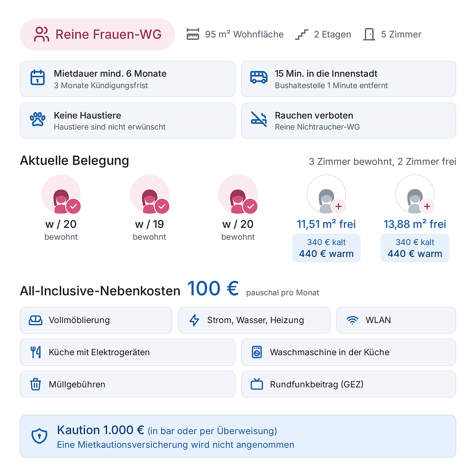Screen dimensions: 476x476
Task: Select the Reine Frauen-WG badge
Action: coord(97,34)
